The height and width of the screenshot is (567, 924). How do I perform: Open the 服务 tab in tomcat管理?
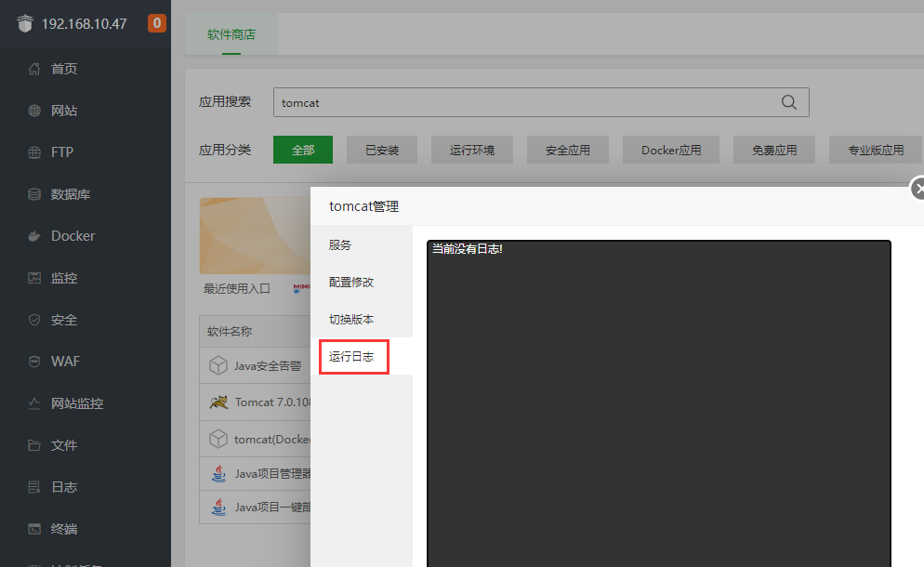click(x=362, y=244)
